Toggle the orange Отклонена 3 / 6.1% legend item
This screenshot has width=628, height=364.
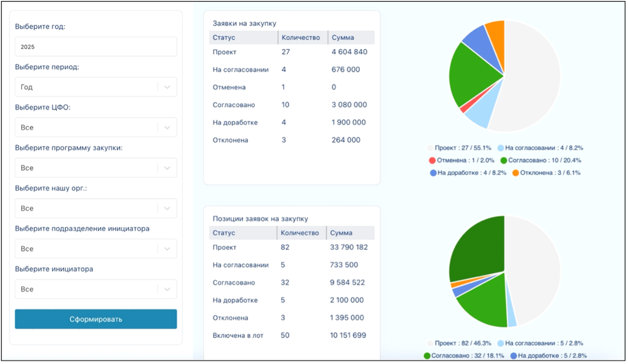click(546, 173)
